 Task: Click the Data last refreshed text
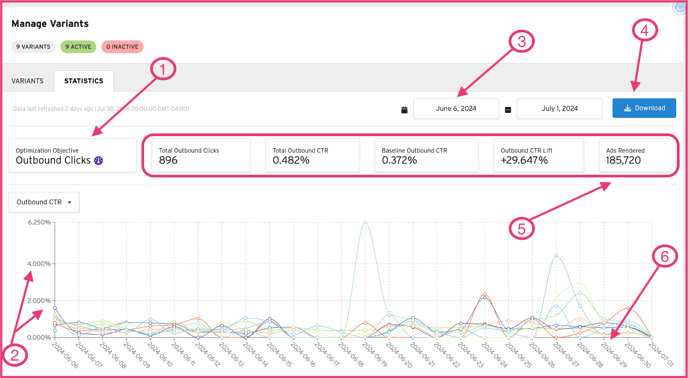[x=101, y=108]
